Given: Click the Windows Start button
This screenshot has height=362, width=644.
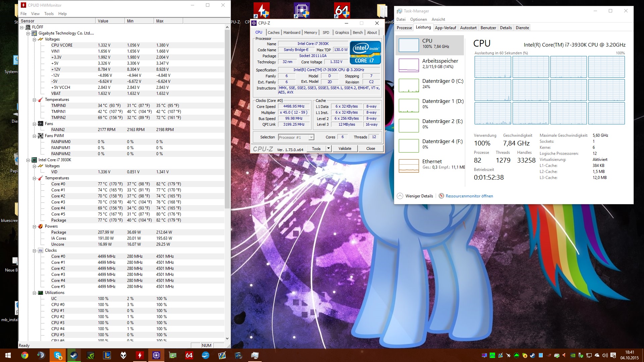Looking at the screenshot, I should coord(8,355).
